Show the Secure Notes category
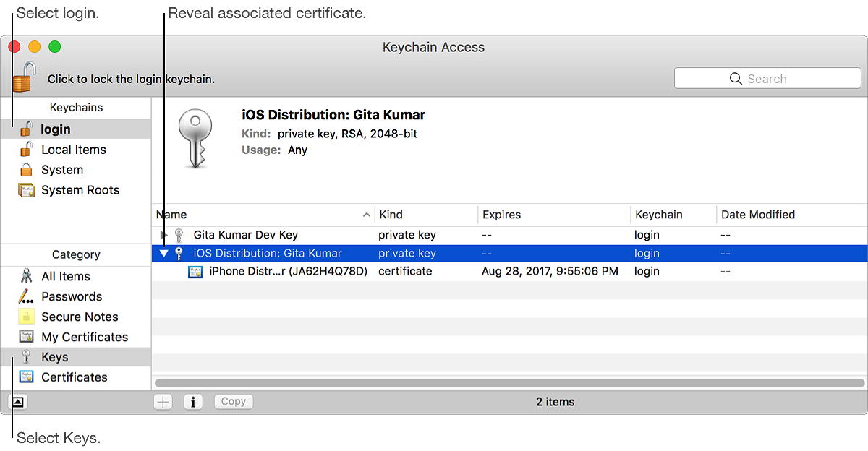Viewport: 868px width, 451px height. 80,317
